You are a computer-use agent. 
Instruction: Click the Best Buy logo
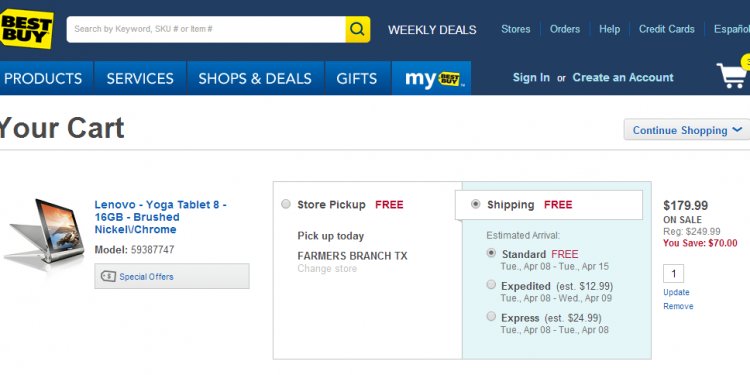27,29
